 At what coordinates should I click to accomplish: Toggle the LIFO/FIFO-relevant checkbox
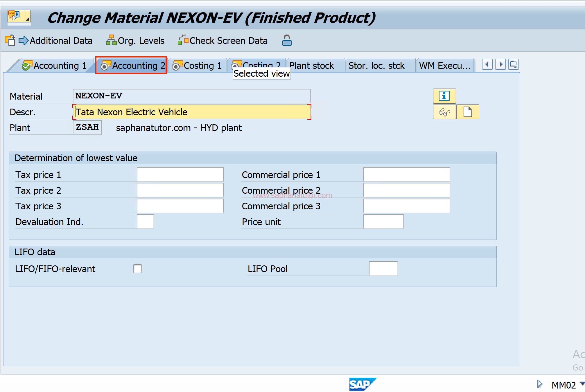(137, 269)
